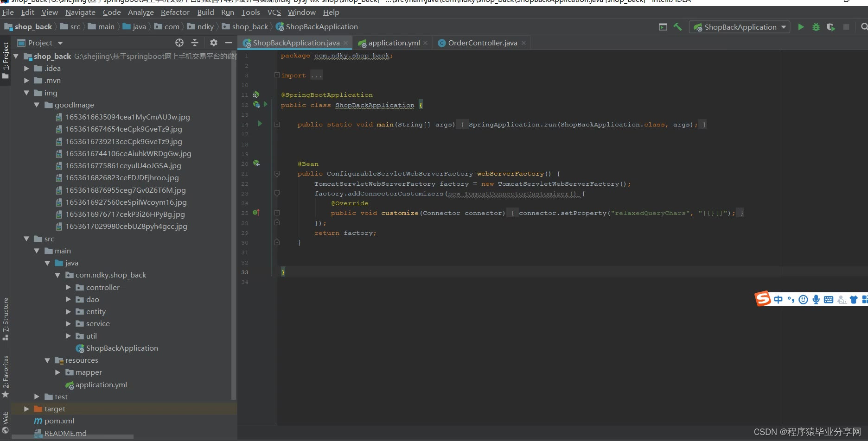Build project with the hammer icon
The height and width of the screenshot is (441, 868).
[677, 27]
